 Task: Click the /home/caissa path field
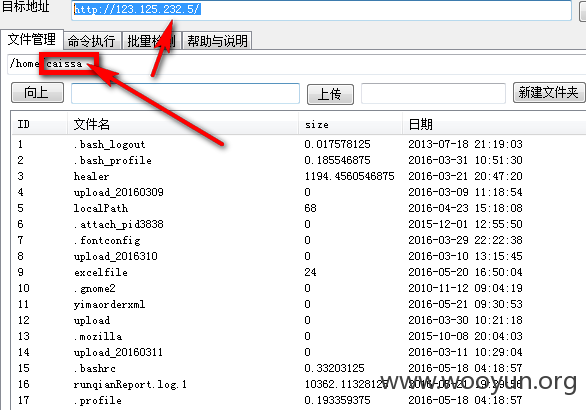click(x=297, y=64)
